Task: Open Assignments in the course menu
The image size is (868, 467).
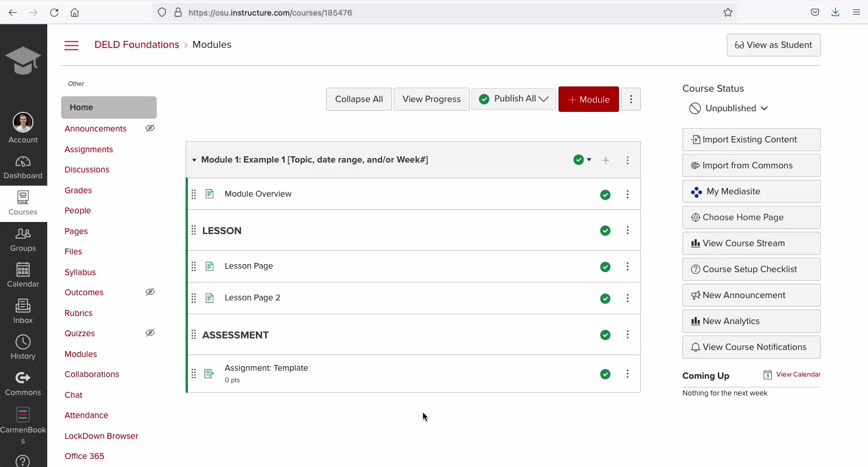Action: pos(89,149)
